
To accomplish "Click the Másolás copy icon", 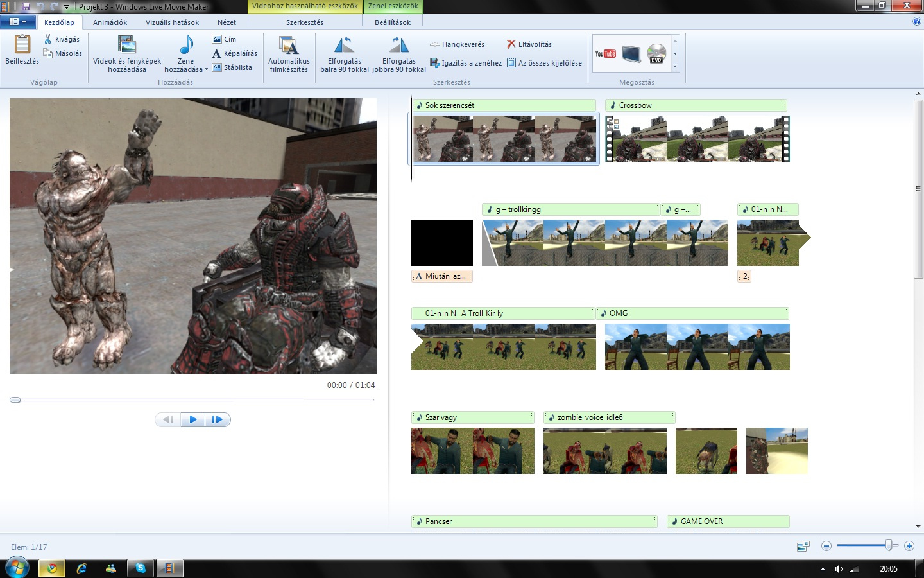I will [x=47, y=53].
